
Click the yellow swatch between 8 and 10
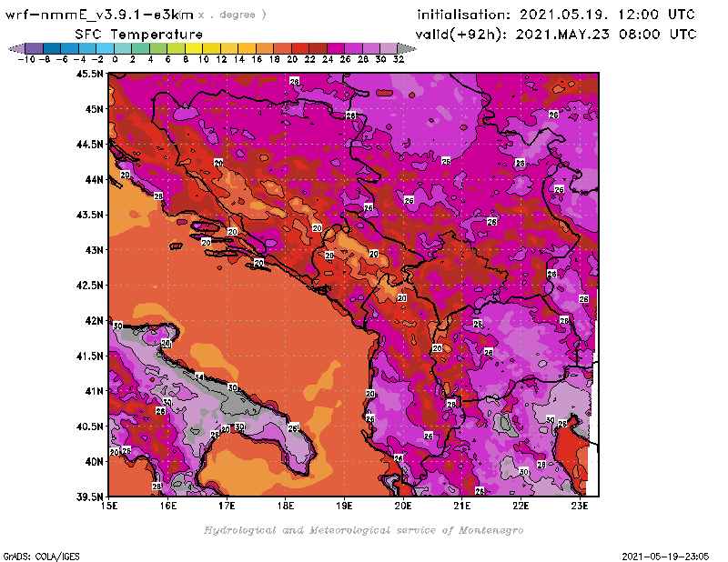[x=194, y=48]
